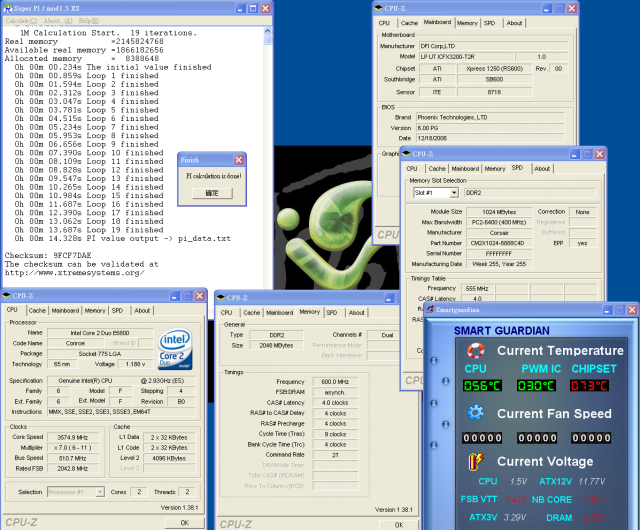Click the NB CORE voltage value
This screenshot has height=530, width=640.
(594, 499)
